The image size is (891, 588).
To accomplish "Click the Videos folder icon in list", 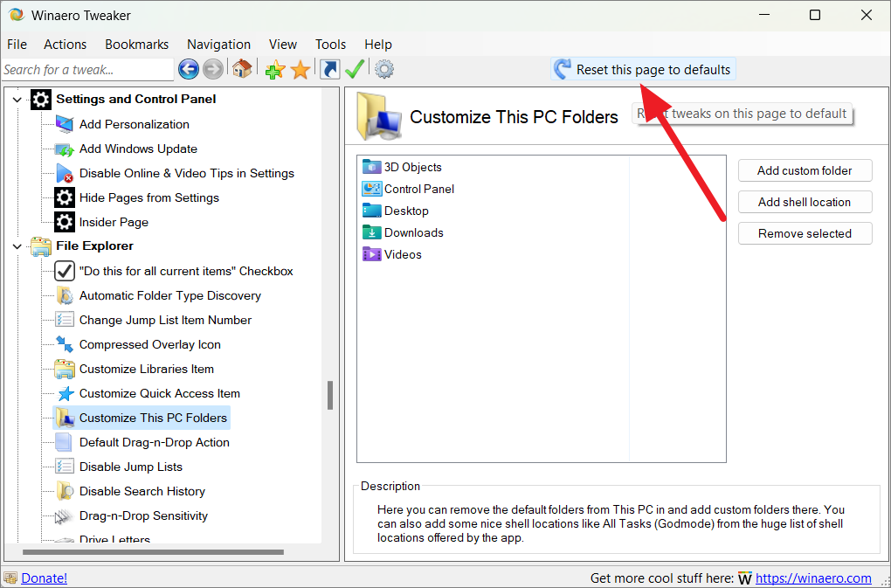I will click(371, 254).
